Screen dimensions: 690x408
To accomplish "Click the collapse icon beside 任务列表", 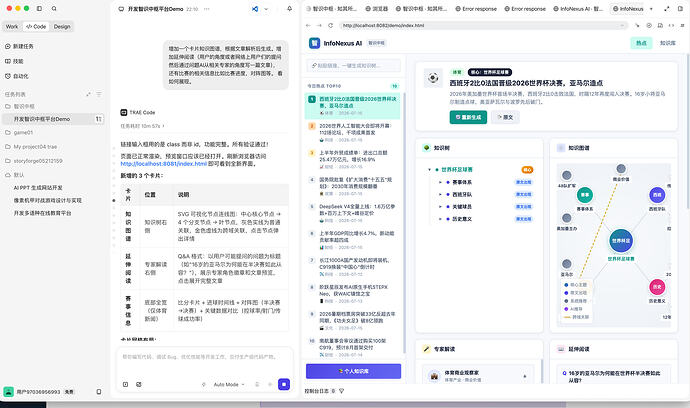I will click(88, 94).
